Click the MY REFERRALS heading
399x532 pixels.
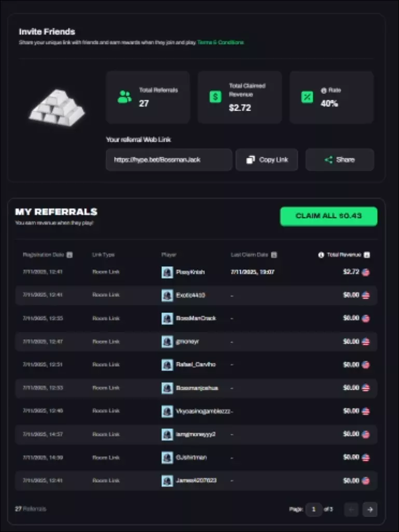pyautogui.click(x=57, y=212)
